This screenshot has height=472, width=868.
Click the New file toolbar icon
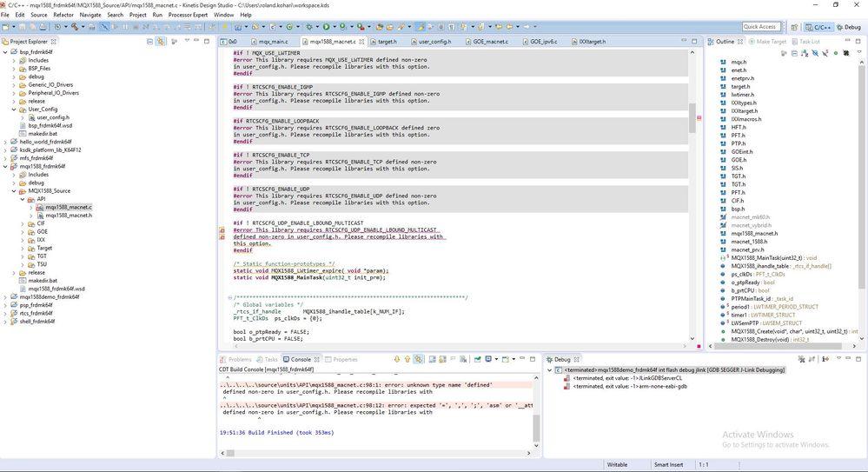4,27
